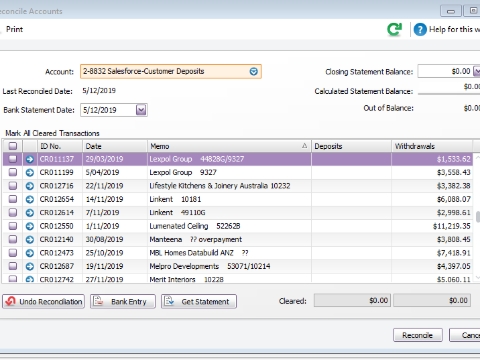
Task: Mark CR012687 Melpro Developments as cleared
Action: [x=13, y=266]
